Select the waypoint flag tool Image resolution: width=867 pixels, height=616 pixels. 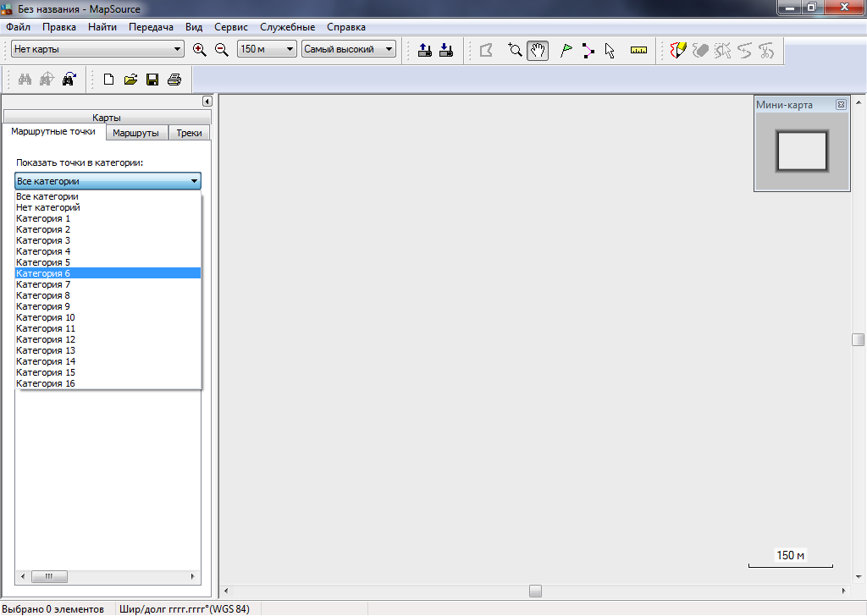[x=566, y=50]
